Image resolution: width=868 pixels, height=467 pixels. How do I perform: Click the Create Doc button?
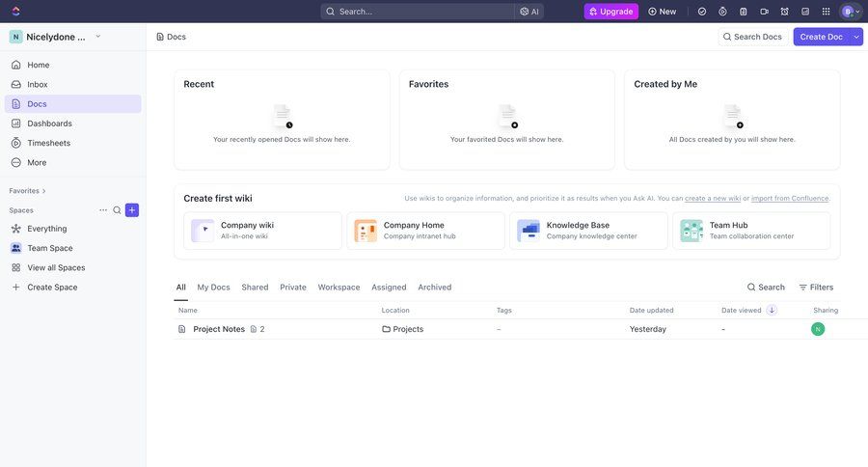coord(821,37)
